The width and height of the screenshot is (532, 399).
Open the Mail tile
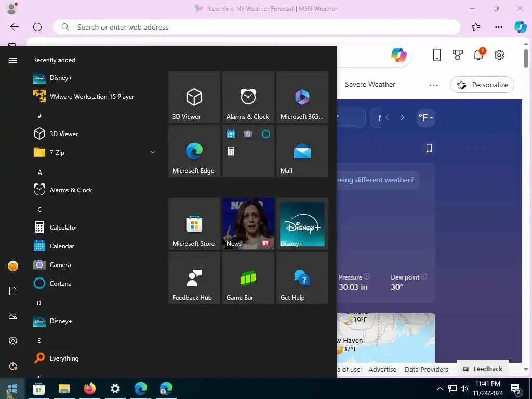point(302,151)
